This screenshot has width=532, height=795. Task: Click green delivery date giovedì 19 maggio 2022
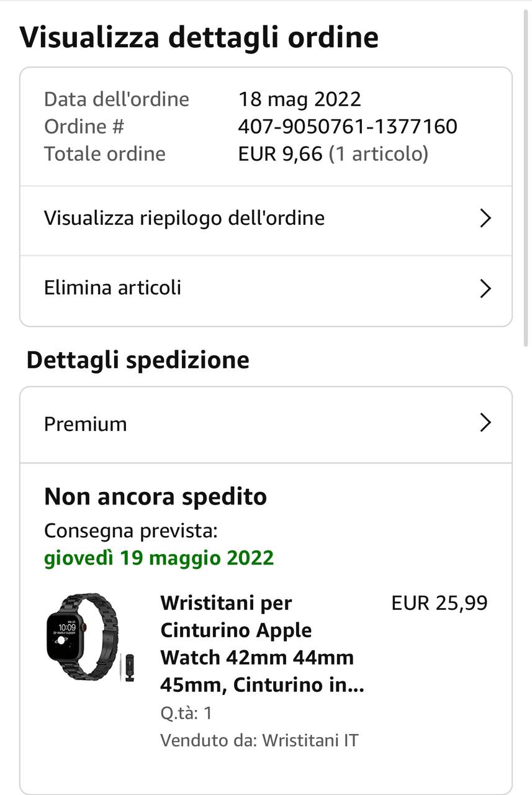158,558
